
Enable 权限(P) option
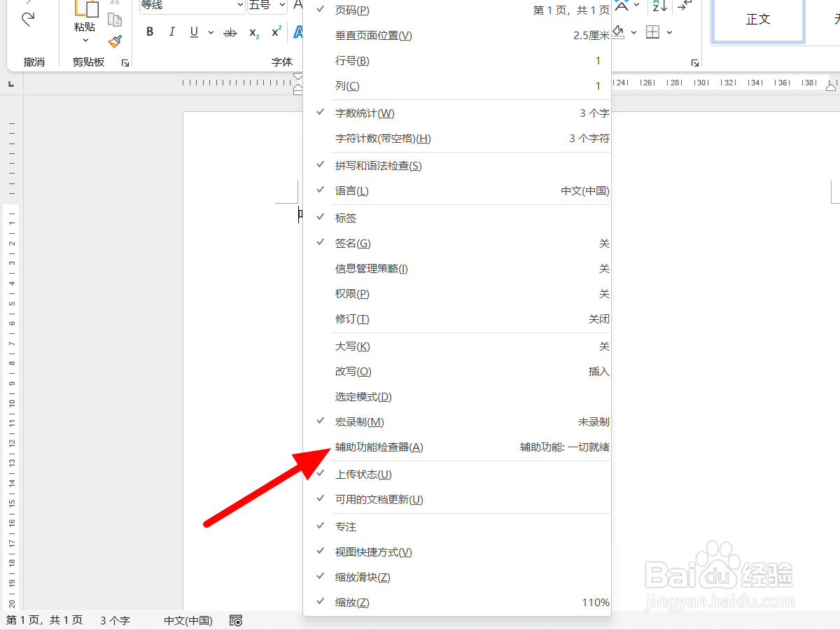tap(457, 294)
